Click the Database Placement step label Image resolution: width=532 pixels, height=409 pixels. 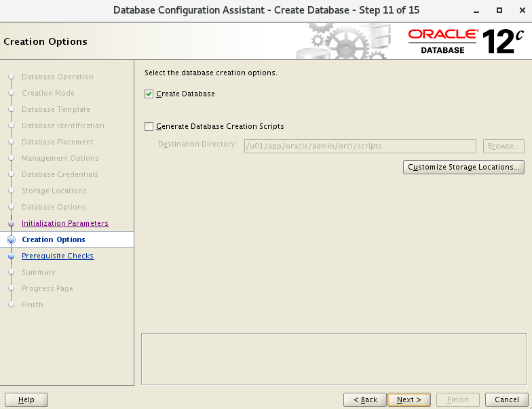point(57,142)
